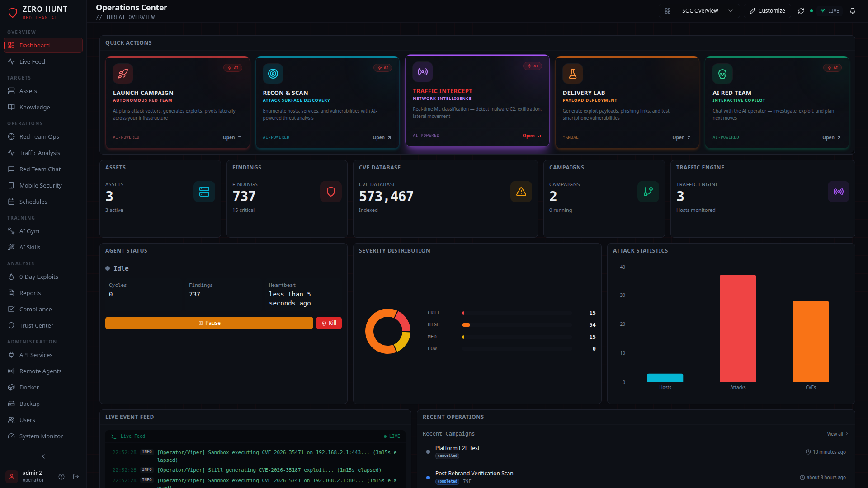
Task: Open Mobile Security from the sidebar
Action: click(40, 185)
